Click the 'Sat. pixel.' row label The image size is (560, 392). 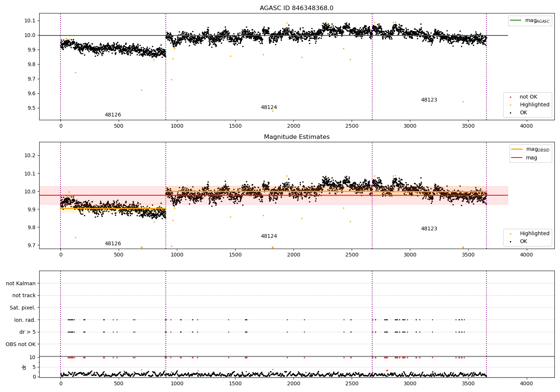[x=23, y=308]
